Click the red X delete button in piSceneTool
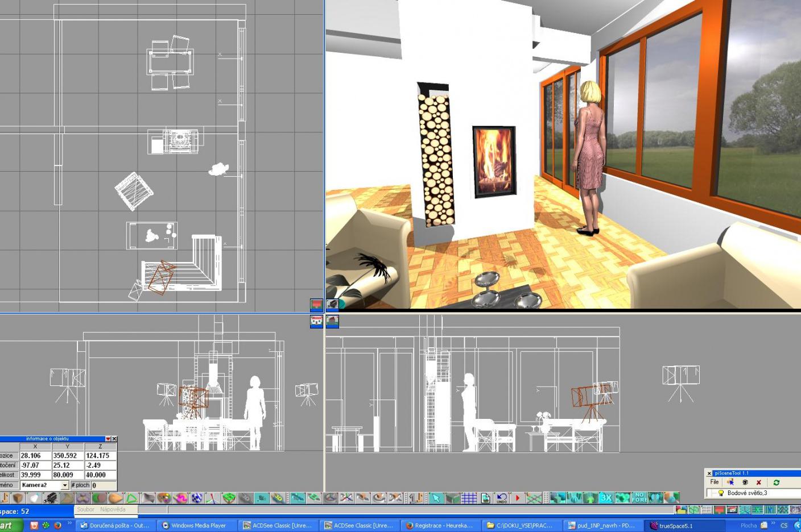Screen dimensions: 801x532 pyautogui.click(x=759, y=482)
